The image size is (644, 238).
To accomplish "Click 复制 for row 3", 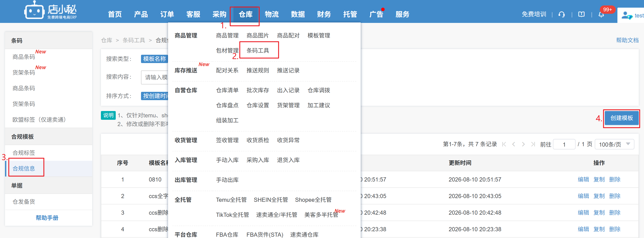I will 599,212.
